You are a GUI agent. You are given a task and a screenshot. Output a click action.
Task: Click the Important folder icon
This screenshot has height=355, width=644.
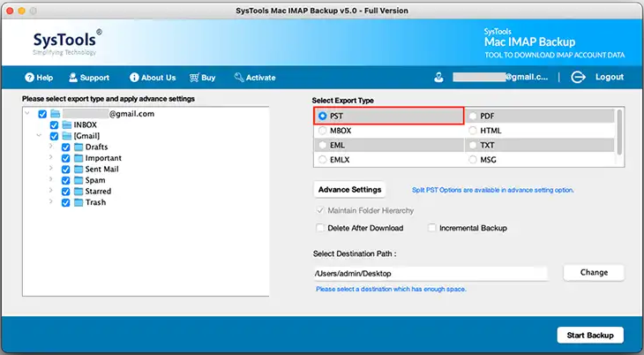coord(79,158)
